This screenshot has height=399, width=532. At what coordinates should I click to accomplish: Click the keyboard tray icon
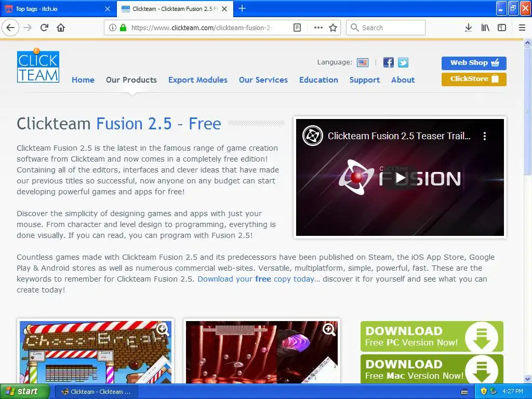464,392
